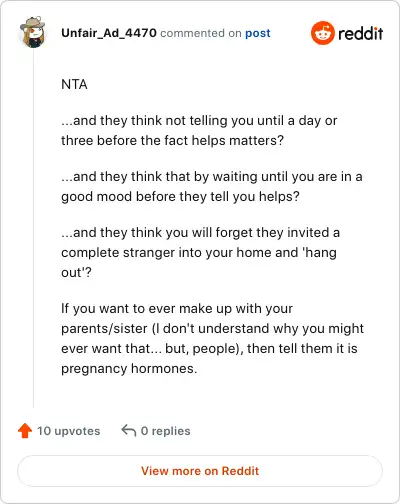Click the paragraph mentioning 'good mood'

click(x=212, y=186)
